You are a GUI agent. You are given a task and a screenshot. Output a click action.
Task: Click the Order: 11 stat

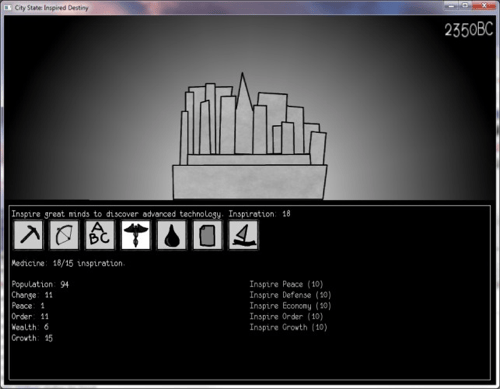click(x=30, y=316)
